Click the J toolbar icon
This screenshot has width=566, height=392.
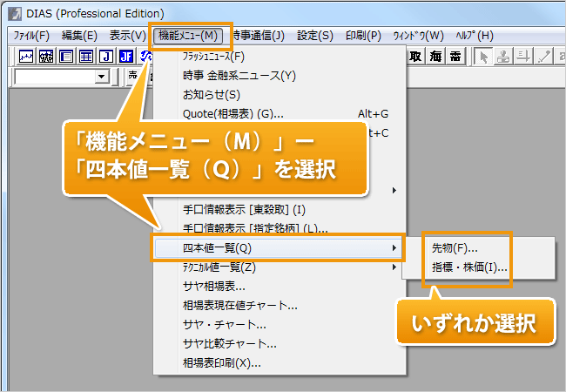(106, 57)
